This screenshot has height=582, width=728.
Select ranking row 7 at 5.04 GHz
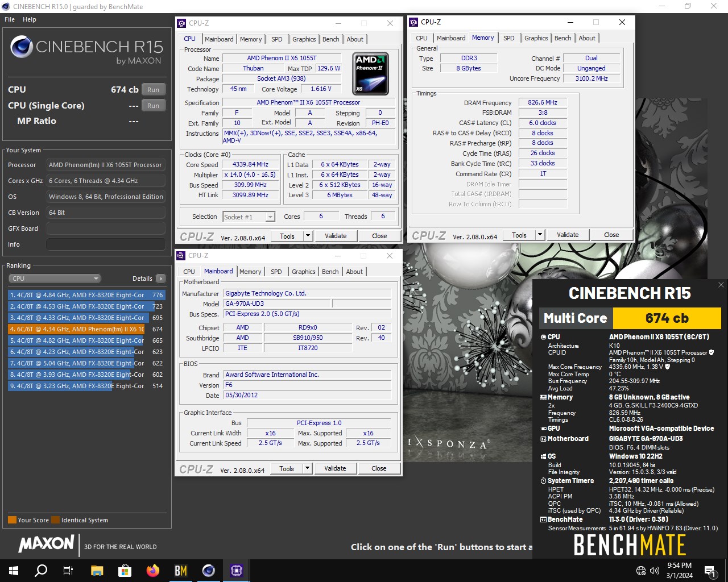86,363
